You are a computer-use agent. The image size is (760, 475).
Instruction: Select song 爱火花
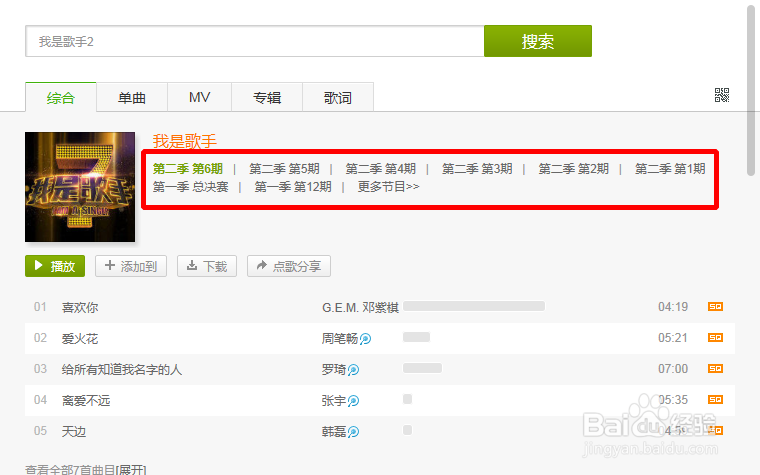pos(80,338)
